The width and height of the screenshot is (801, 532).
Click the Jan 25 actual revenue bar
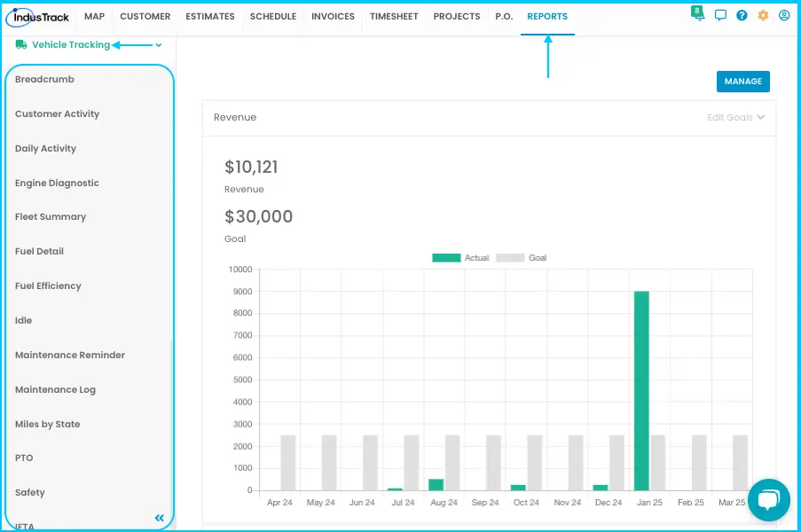tap(641, 391)
